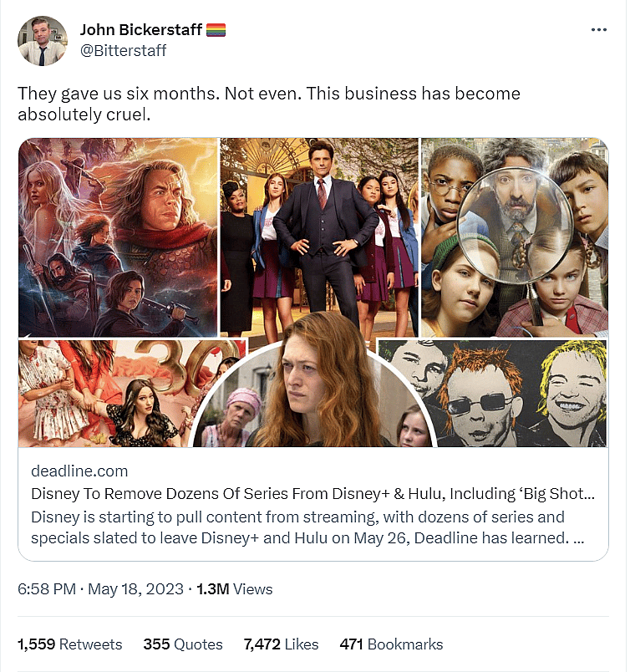Click the article description preview text
630x672 pixels.
coord(307,527)
